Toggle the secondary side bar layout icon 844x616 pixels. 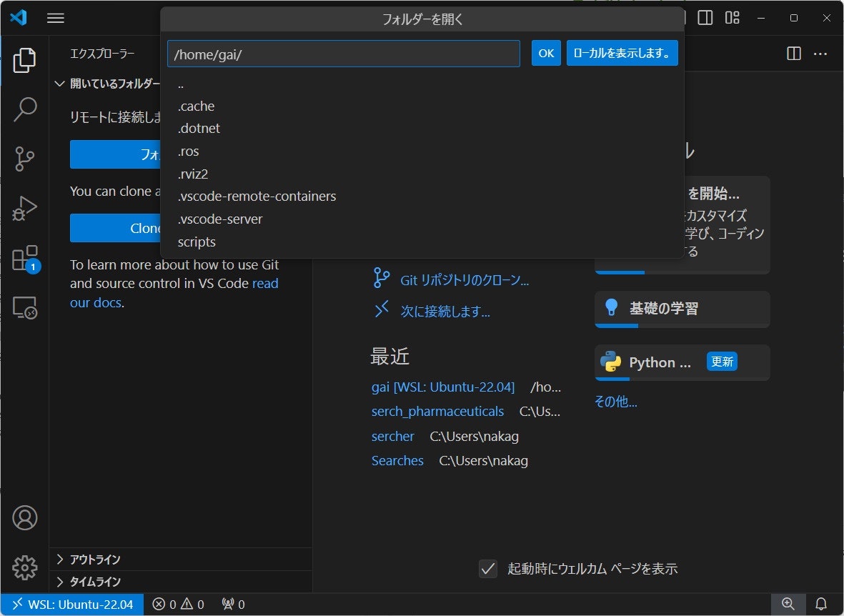(x=705, y=18)
